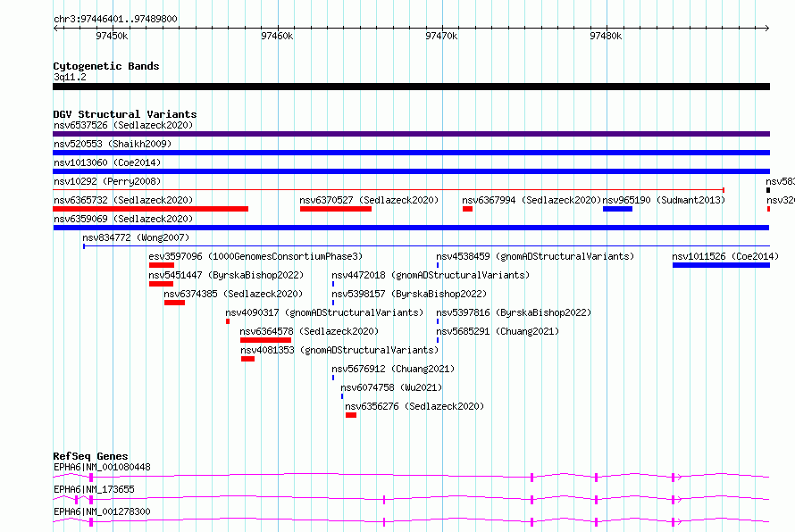Click the red bar under nsv6365732
Image resolution: width=795 pixels, height=532 pixels.
pyautogui.click(x=151, y=209)
